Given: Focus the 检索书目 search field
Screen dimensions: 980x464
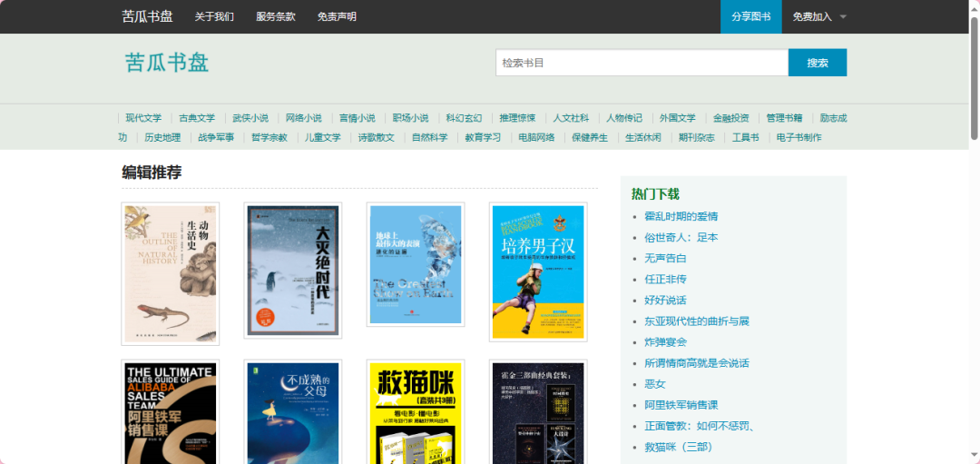Looking at the screenshot, I should (642, 63).
